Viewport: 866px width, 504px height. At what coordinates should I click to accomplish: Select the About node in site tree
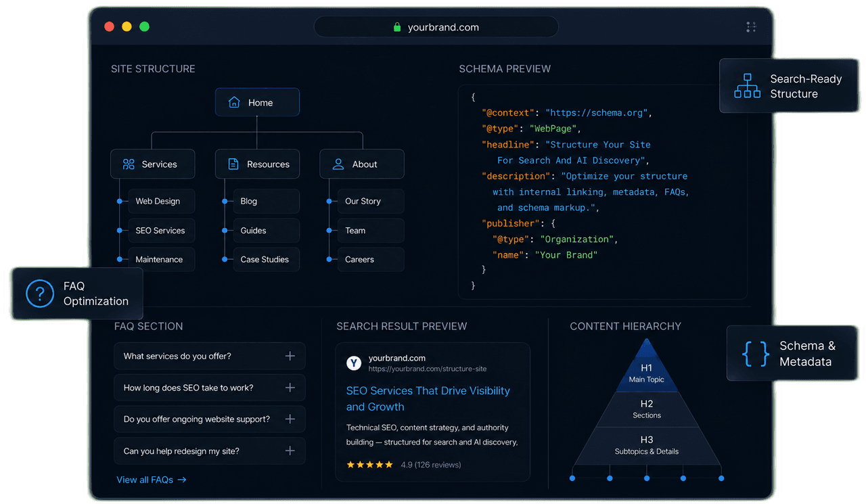click(362, 164)
